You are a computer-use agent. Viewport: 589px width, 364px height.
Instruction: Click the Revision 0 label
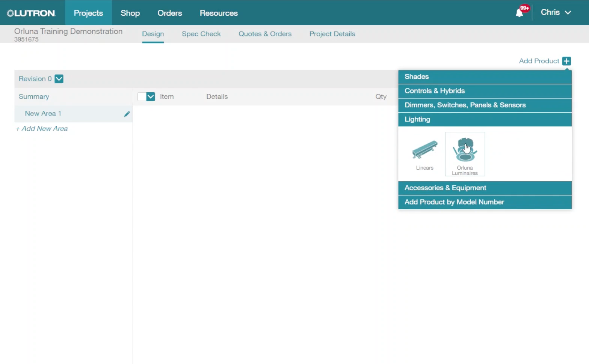[35, 79]
